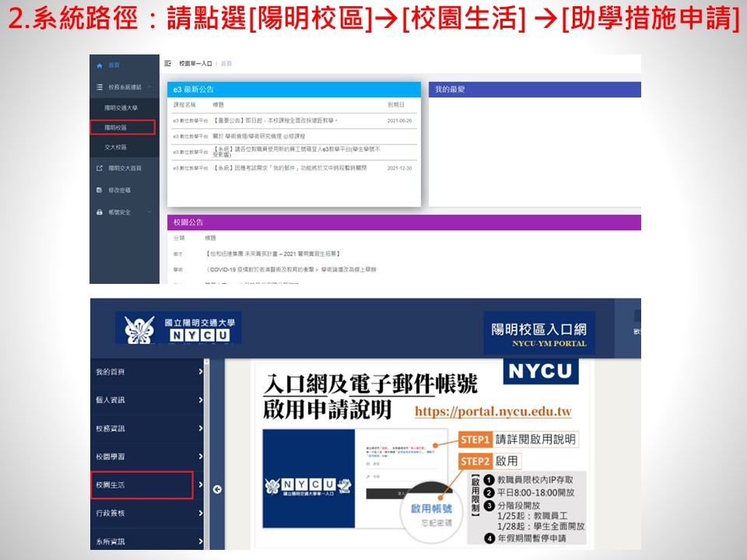Open 行政簽核 in the portal menu
Screen dimensions: 747x560
pos(110,513)
